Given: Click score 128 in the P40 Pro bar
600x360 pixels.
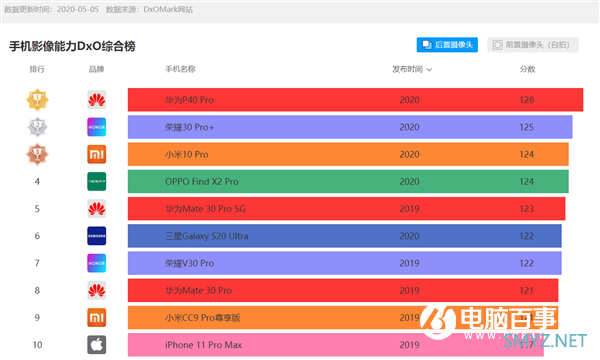Looking at the screenshot, I should pos(527,100).
